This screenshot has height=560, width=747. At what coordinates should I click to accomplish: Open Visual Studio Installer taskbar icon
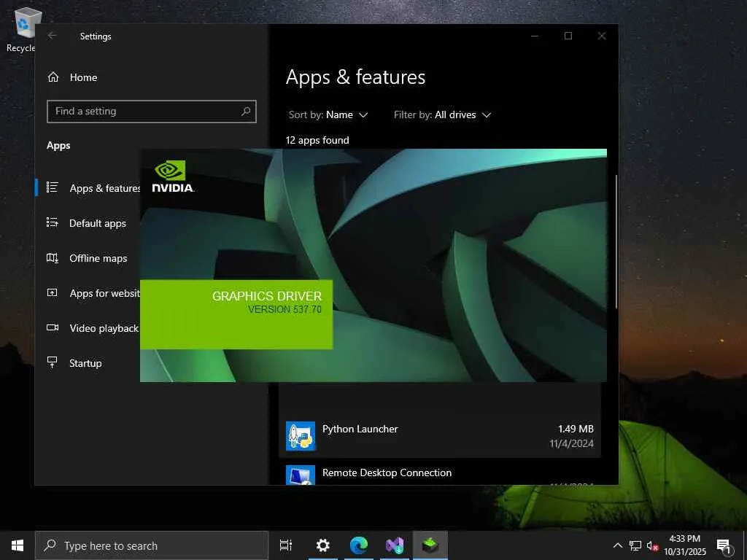coord(395,545)
